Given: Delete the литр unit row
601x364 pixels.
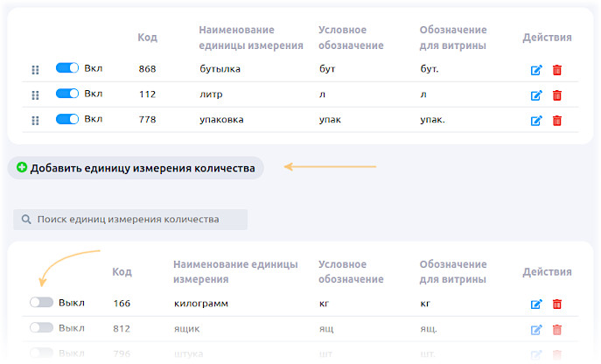Looking at the screenshot, I should tap(557, 95).
